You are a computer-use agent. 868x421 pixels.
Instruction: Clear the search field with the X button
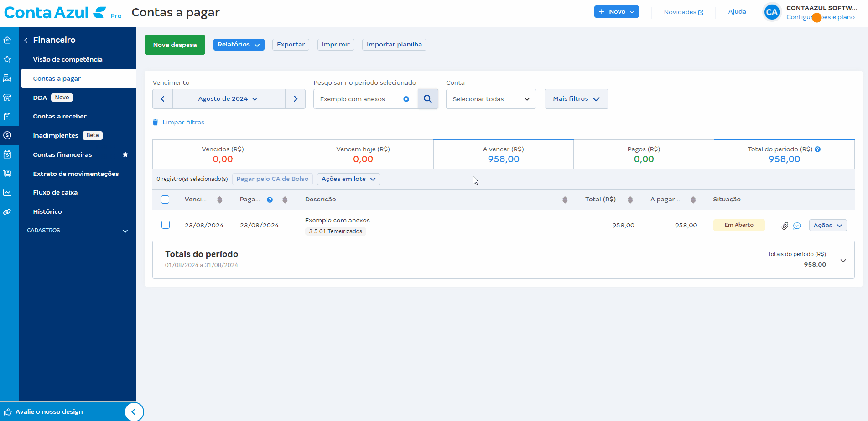point(406,99)
